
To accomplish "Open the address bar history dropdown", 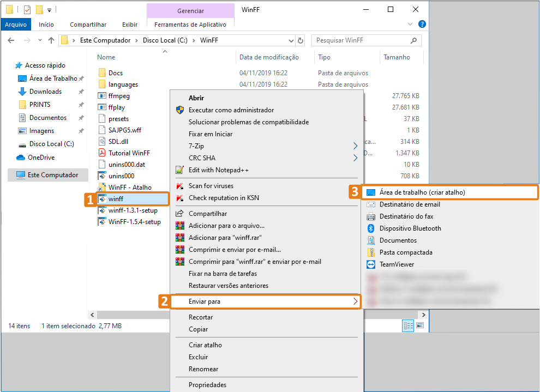I will (291, 40).
